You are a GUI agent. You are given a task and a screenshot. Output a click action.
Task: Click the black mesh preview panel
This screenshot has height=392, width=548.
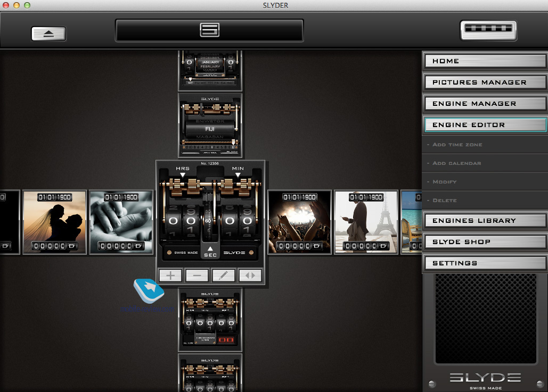[x=486, y=319]
